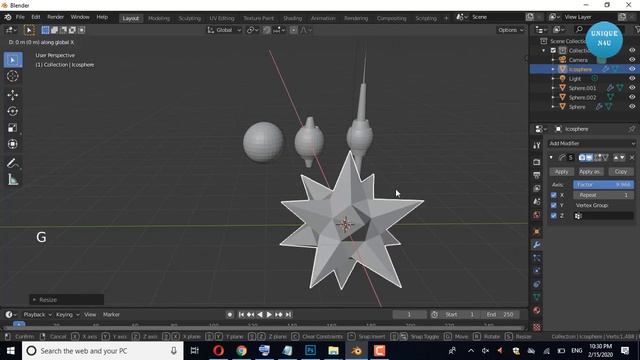Uncheck the X axis checkbox
Viewport: 640px width, 360px height.
(x=554, y=195)
